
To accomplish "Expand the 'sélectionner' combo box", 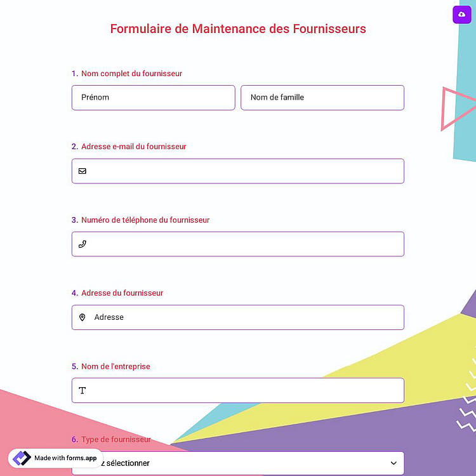I will (x=238, y=463).
